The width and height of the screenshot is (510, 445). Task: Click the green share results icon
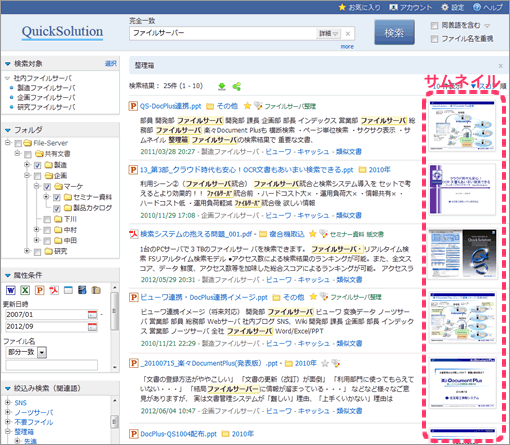[x=237, y=86]
